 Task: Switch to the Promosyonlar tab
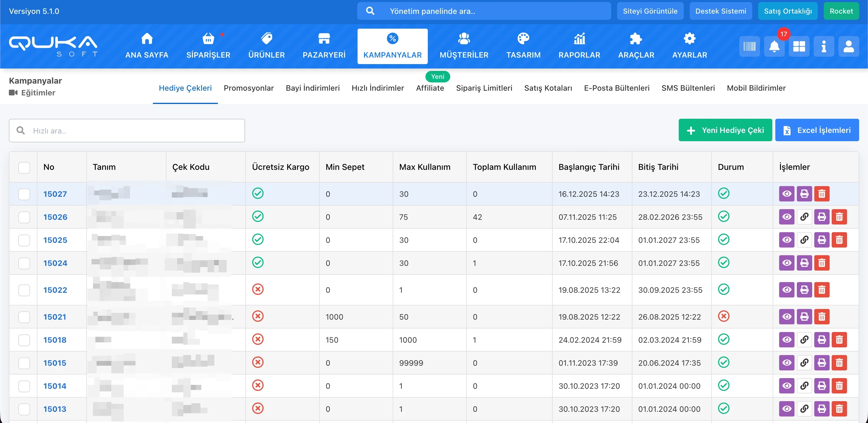click(249, 88)
